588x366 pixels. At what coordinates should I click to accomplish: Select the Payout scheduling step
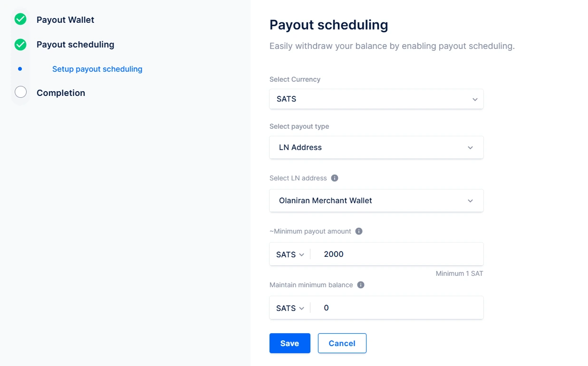(75, 44)
